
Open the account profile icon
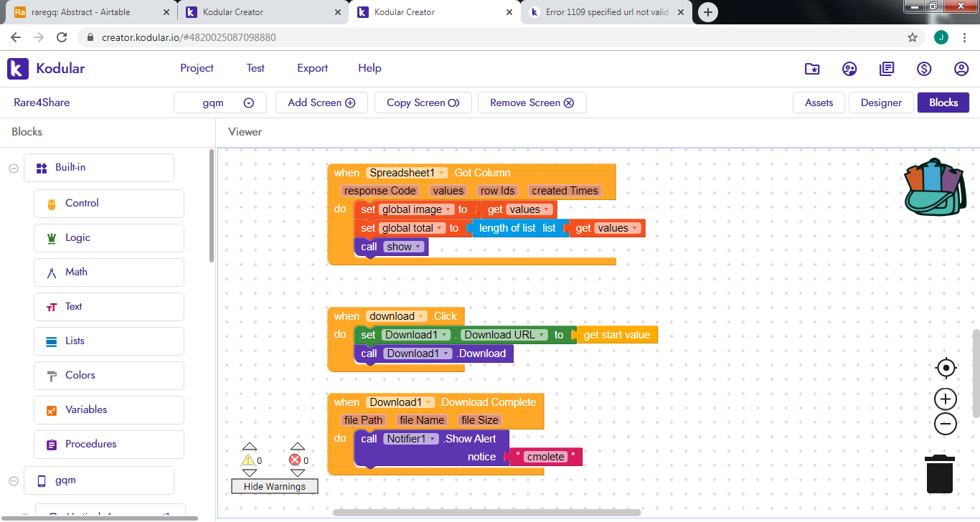[x=961, y=69]
